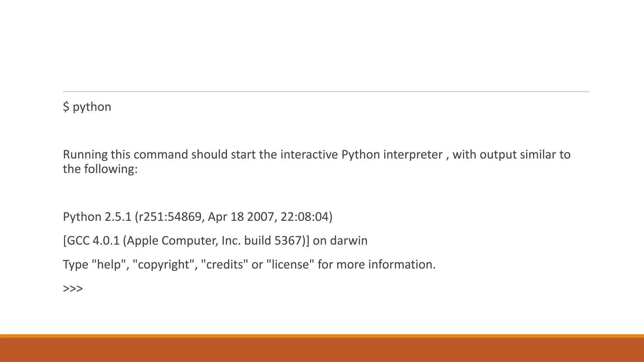The image size is (644, 362).
Task: Click the "$ python" command line
Action: 87,107
